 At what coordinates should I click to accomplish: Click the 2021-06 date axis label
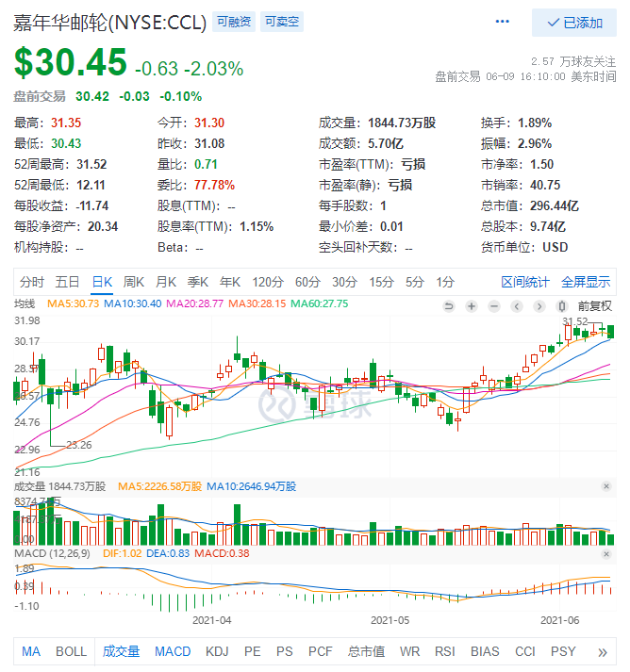pos(559,620)
